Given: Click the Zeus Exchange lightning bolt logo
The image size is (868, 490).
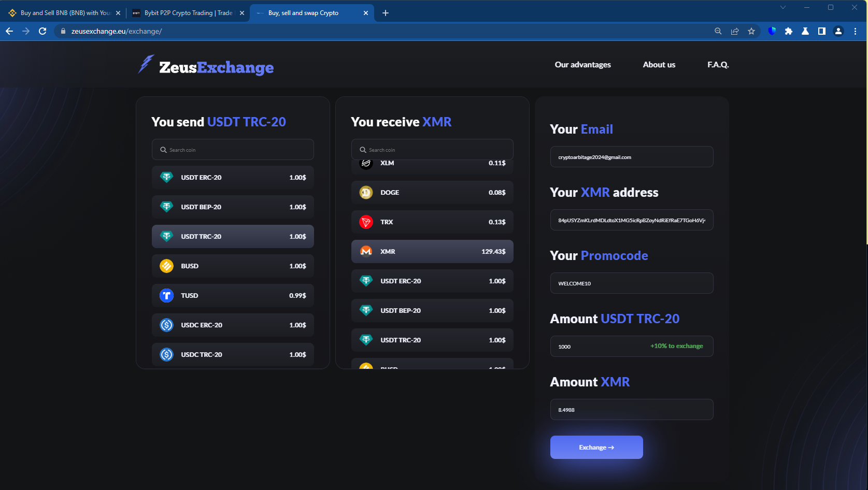Looking at the screenshot, I should [146, 64].
